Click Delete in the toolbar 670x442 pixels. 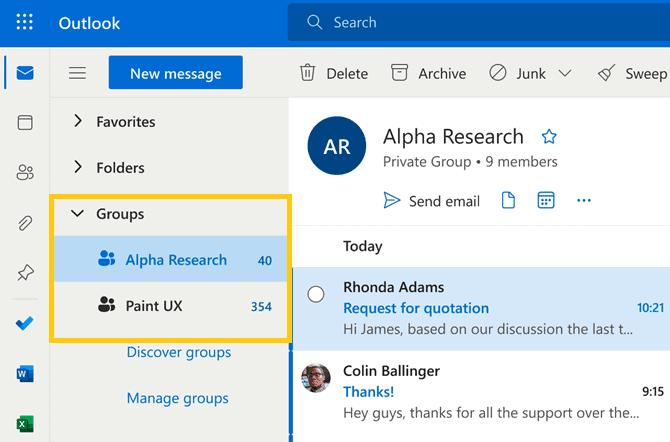coord(334,73)
